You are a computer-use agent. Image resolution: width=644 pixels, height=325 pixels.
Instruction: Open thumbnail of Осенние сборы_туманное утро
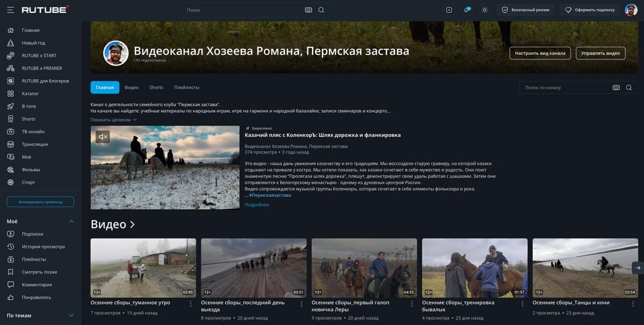(x=143, y=268)
